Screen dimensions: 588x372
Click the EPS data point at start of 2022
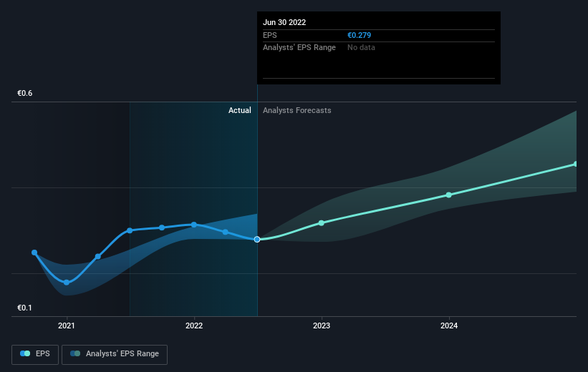coord(194,225)
